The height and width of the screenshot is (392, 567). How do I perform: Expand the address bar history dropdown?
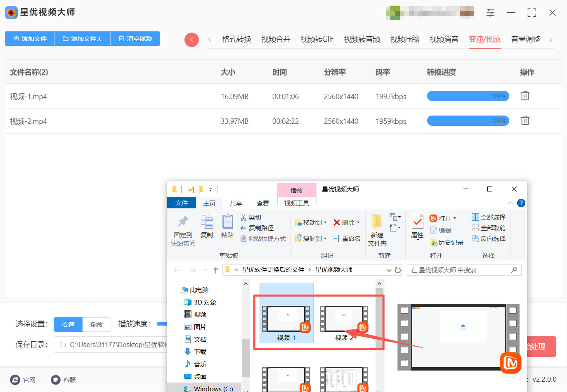389,270
